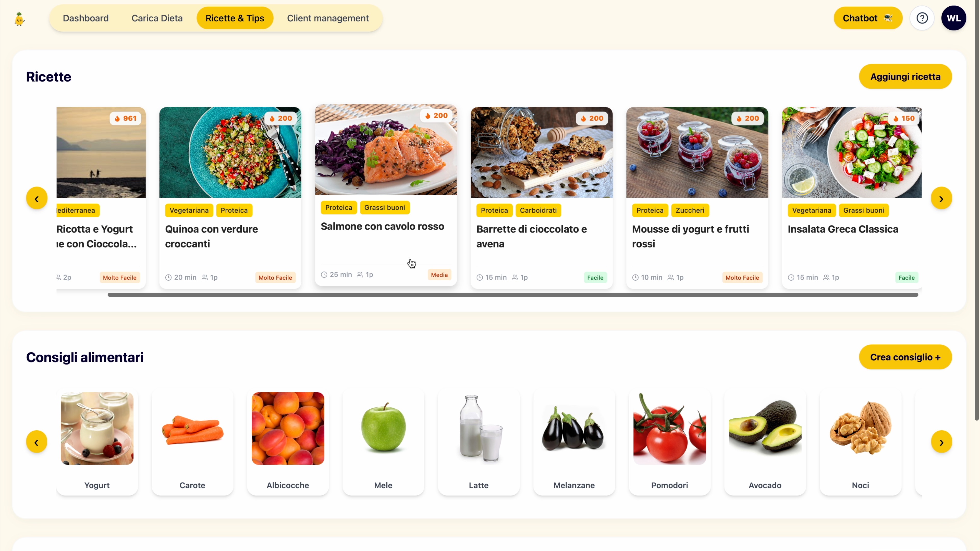Click the 961 calorie badge on the Ricotta card
The height and width of the screenshot is (551, 980).
click(x=126, y=118)
